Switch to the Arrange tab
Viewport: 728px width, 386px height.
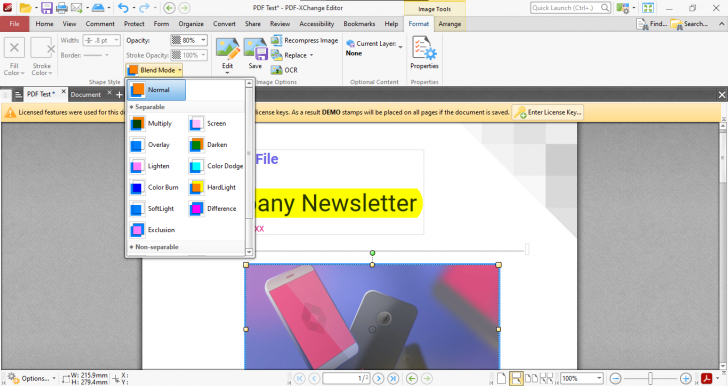(x=449, y=24)
